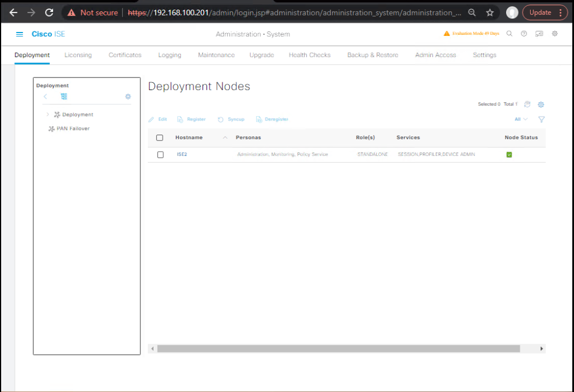Screen dimensions: 574x392
Task: Open table column settings gear
Action: (x=541, y=104)
